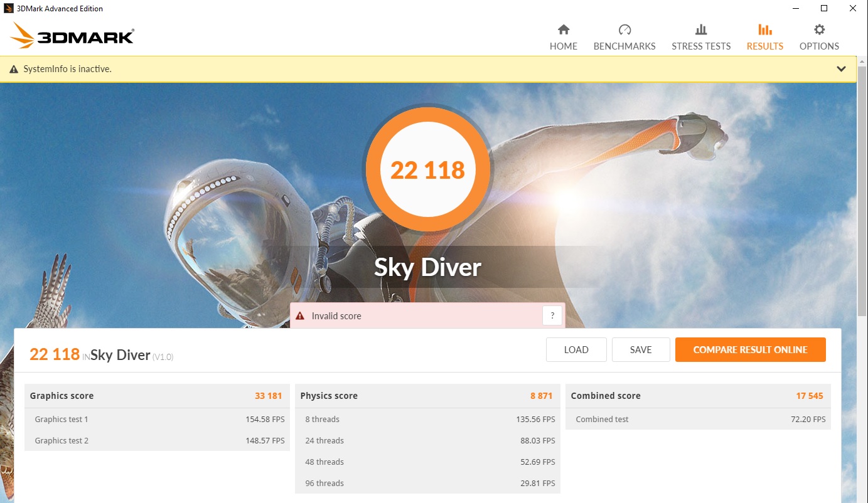Viewport: 868px width, 503px height.
Task: Open Benchmarks via the gauge icon
Action: point(624,29)
